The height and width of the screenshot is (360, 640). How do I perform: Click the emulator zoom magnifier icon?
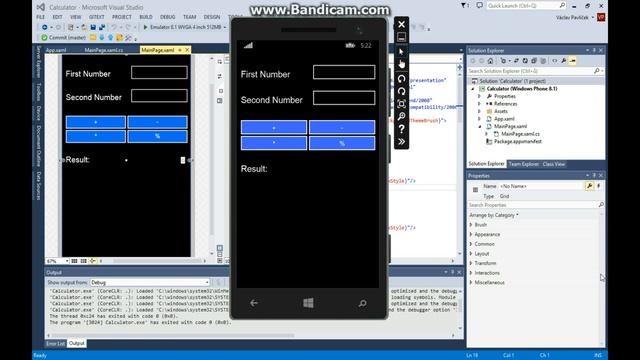click(x=402, y=116)
